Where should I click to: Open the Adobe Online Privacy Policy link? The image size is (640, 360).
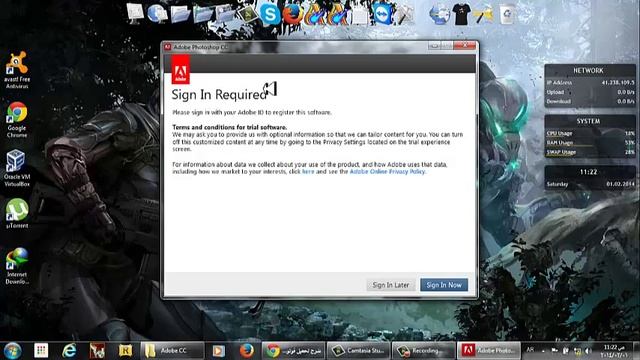387,172
